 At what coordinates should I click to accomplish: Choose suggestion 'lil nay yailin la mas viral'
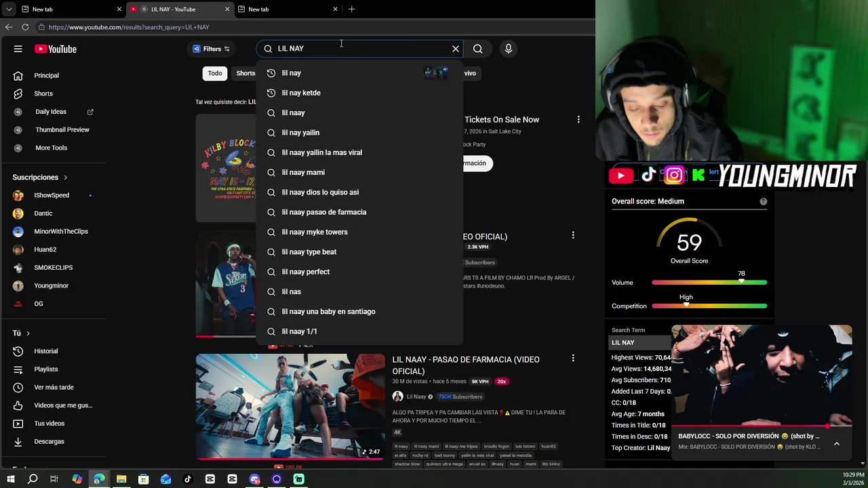pyautogui.click(x=359, y=152)
